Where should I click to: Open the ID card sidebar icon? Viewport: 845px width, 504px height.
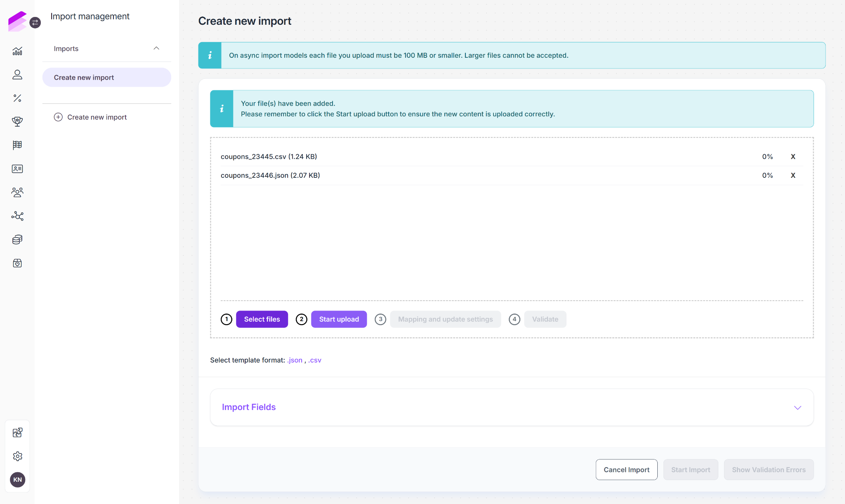click(x=17, y=169)
